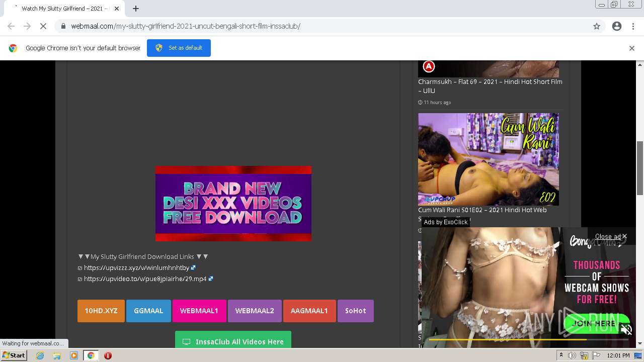Open the volume control in system tray
The image size is (644, 362).
coord(572,355)
